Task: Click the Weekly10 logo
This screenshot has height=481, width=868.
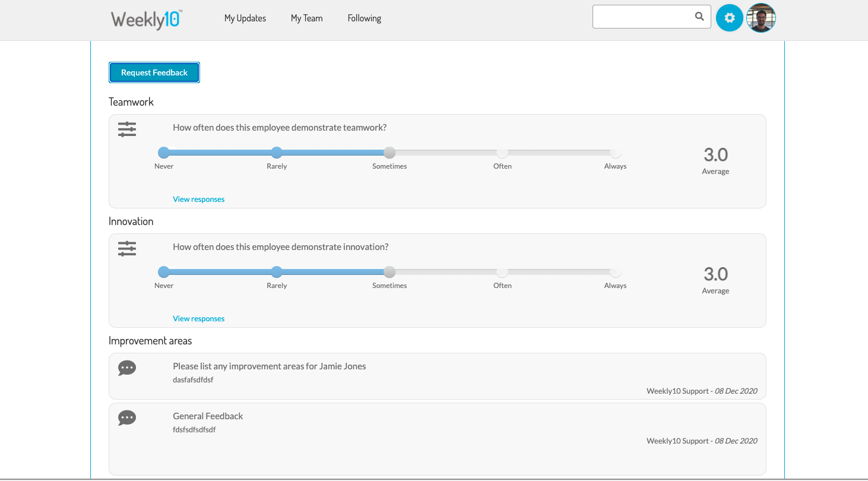Action: pyautogui.click(x=146, y=19)
